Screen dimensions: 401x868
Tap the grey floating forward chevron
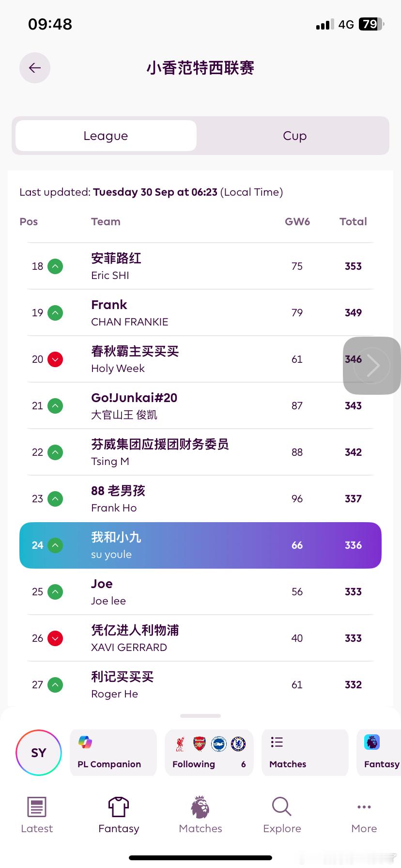pos(372,365)
